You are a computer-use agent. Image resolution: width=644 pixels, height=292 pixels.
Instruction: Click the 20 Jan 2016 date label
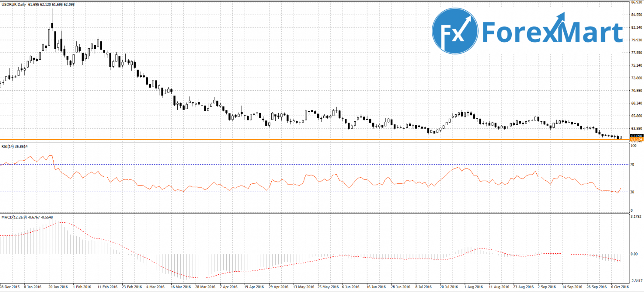point(58,286)
